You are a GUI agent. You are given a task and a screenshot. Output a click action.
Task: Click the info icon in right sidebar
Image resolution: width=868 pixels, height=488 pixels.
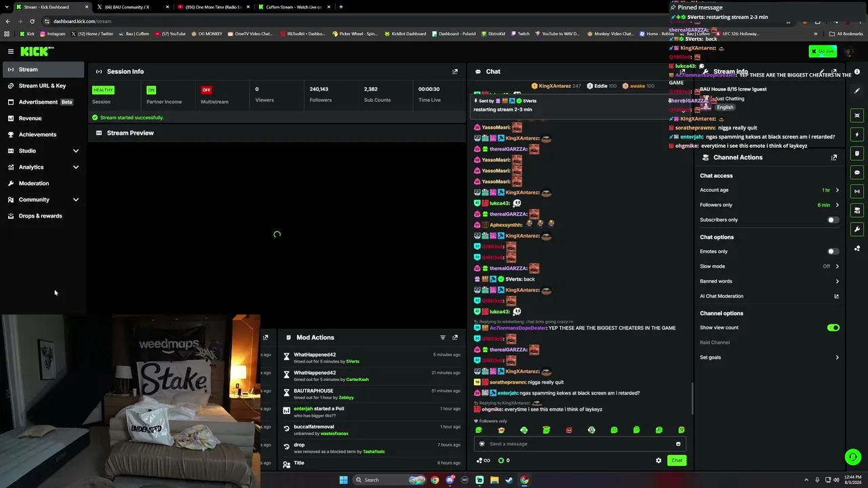[857, 72]
